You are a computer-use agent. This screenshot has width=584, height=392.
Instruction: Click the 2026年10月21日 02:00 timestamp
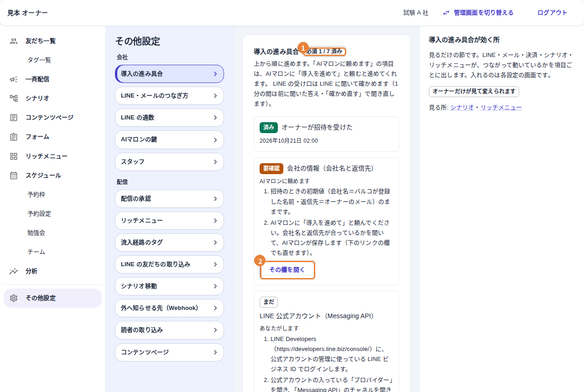(289, 141)
